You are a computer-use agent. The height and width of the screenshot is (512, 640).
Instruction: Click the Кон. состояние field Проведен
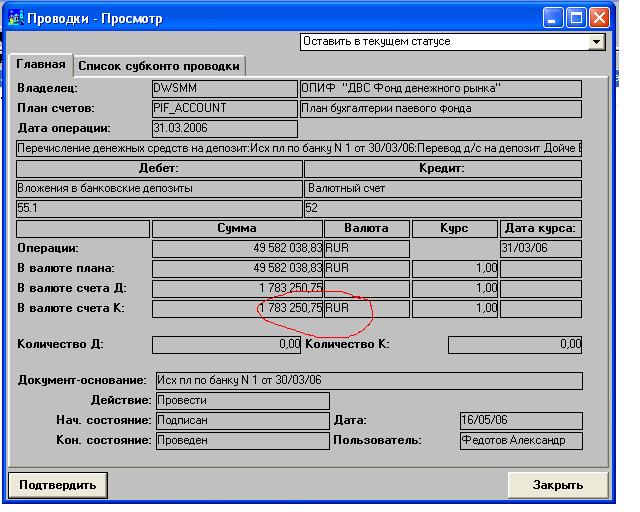[x=242, y=441]
